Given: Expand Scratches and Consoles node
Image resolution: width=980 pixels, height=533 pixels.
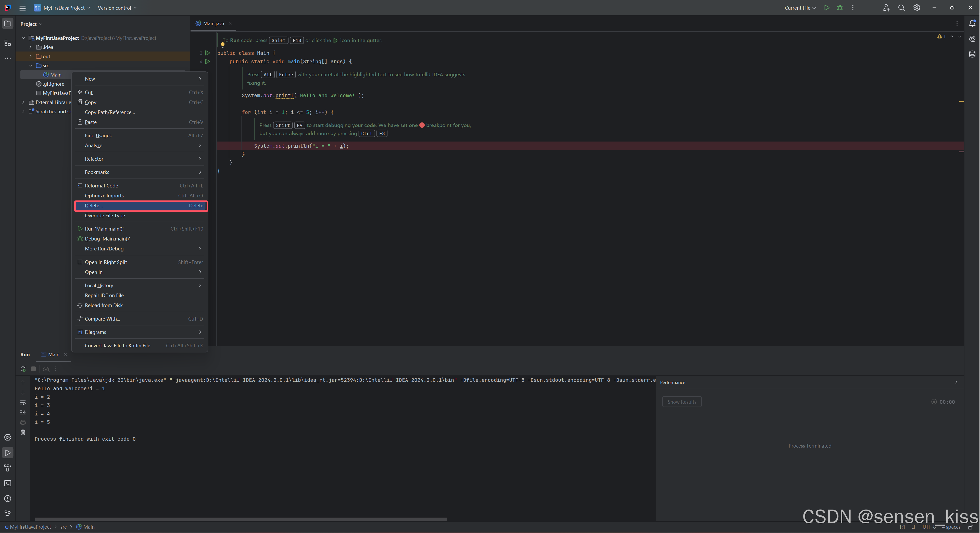Looking at the screenshot, I should click(23, 111).
